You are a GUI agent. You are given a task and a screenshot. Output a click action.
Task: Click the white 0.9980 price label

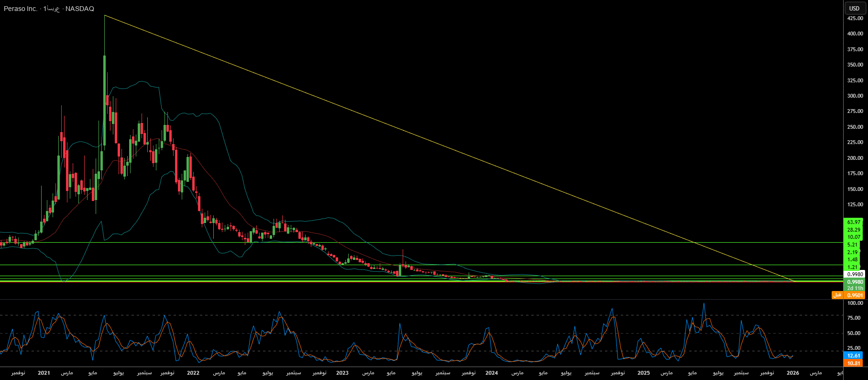click(x=855, y=274)
